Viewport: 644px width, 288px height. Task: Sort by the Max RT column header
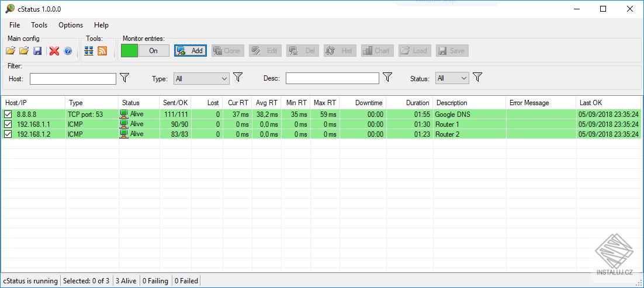[x=325, y=103]
